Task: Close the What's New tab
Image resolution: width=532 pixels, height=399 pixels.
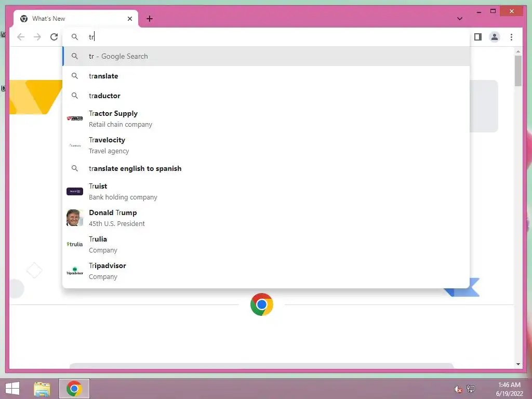Action: 129,19
